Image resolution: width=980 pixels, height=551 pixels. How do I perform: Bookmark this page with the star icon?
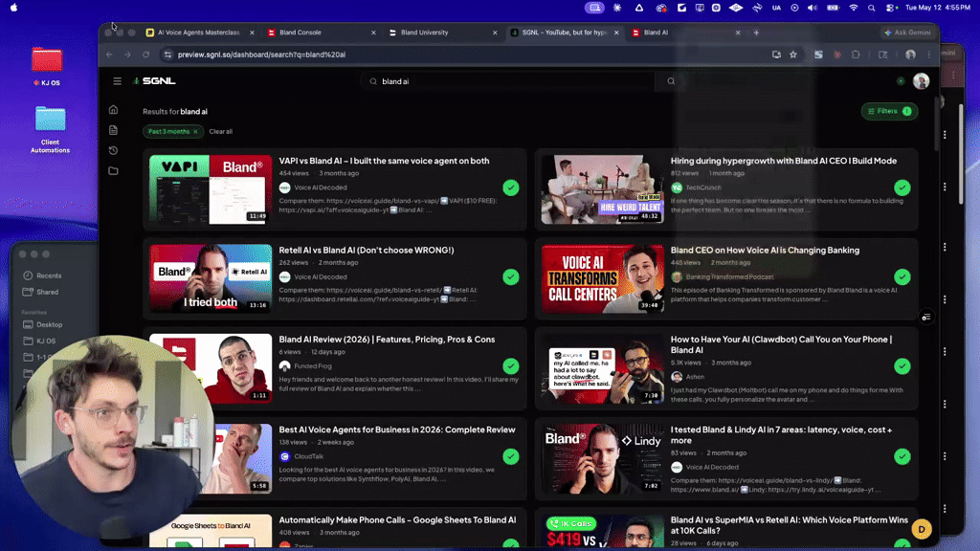point(793,55)
